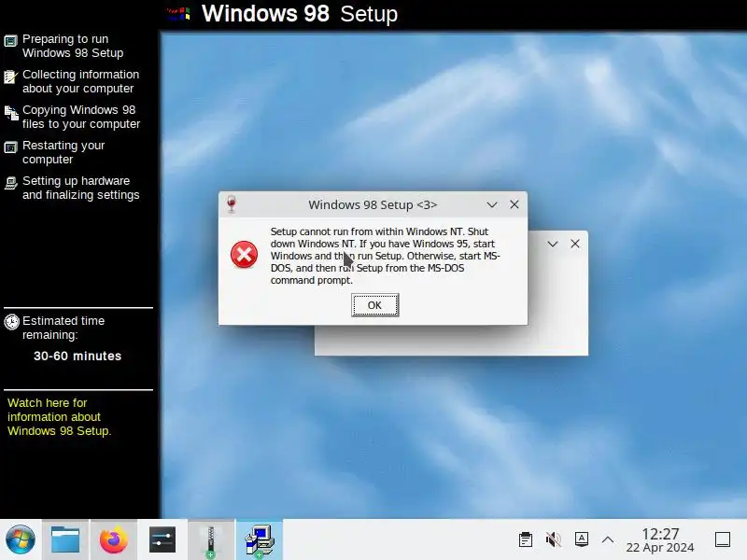Viewport: 747px width, 560px height.
Task: Click the Restarting your computer step icon
Action: pyautogui.click(x=10, y=147)
